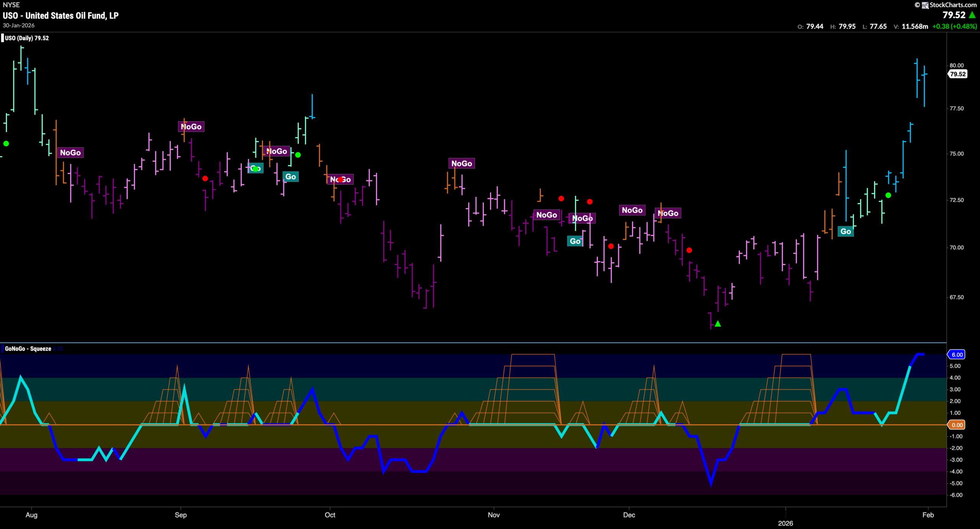
Task: Click the large 79.52 last price header
Action: 954,15
